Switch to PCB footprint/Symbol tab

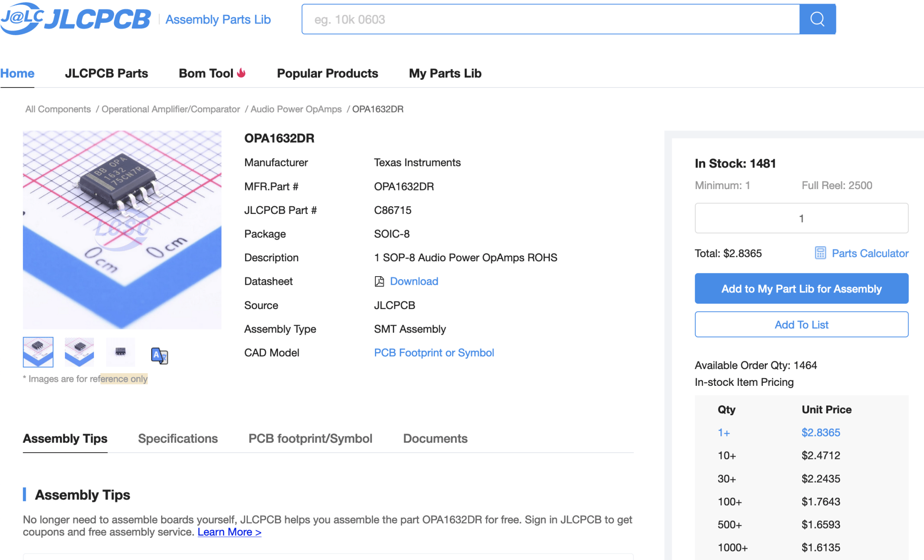pyautogui.click(x=310, y=439)
